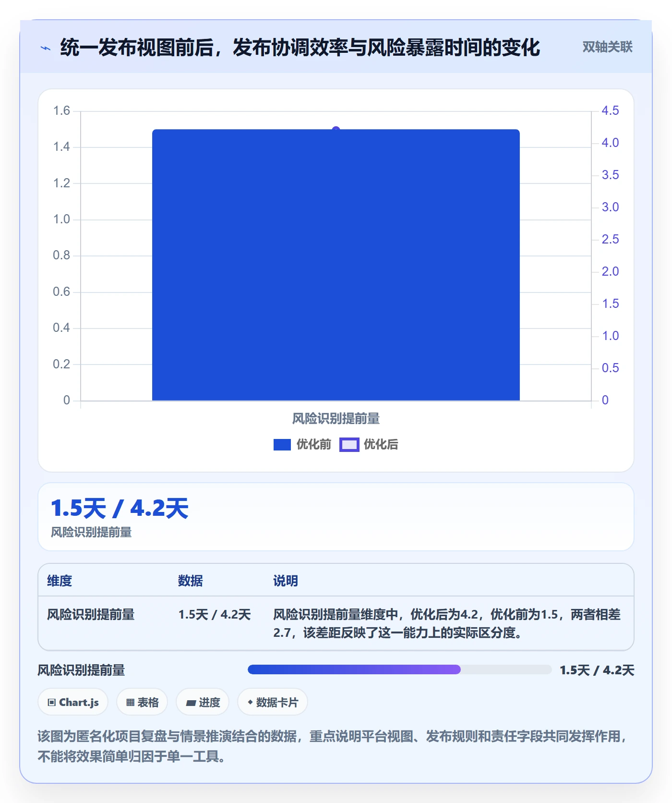Click the 表格 tag chip
Image resolution: width=672 pixels, height=803 pixels.
pyautogui.click(x=142, y=702)
